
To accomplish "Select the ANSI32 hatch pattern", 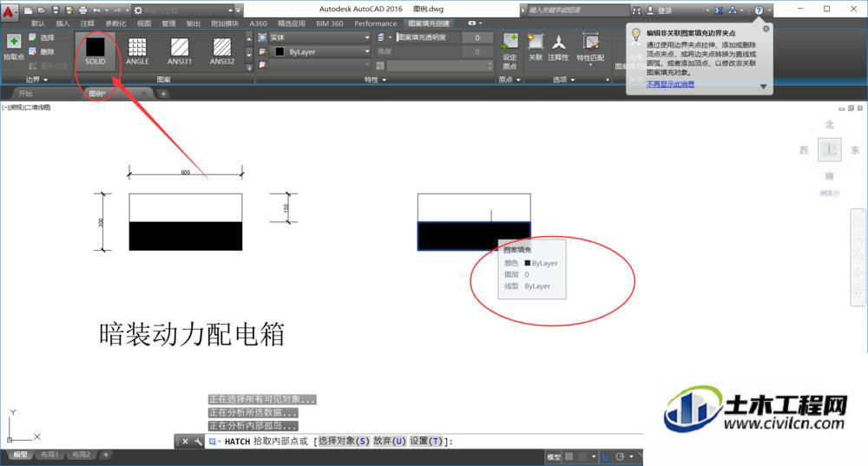I will (222, 51).
